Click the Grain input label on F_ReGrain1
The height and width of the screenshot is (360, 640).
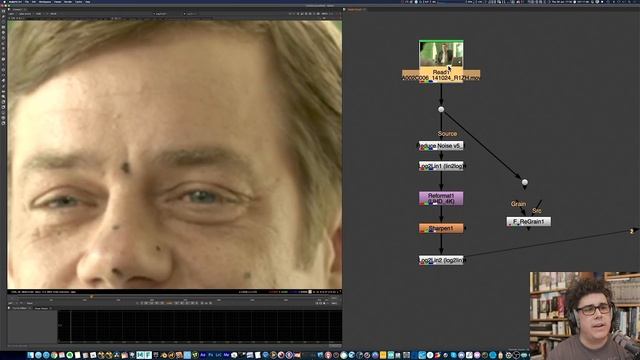(x=518, y=204)
